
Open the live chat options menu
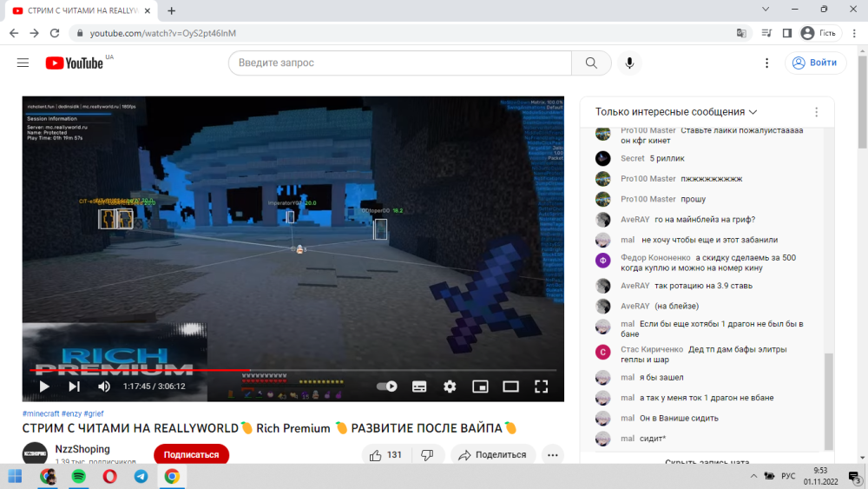[816, 112]
